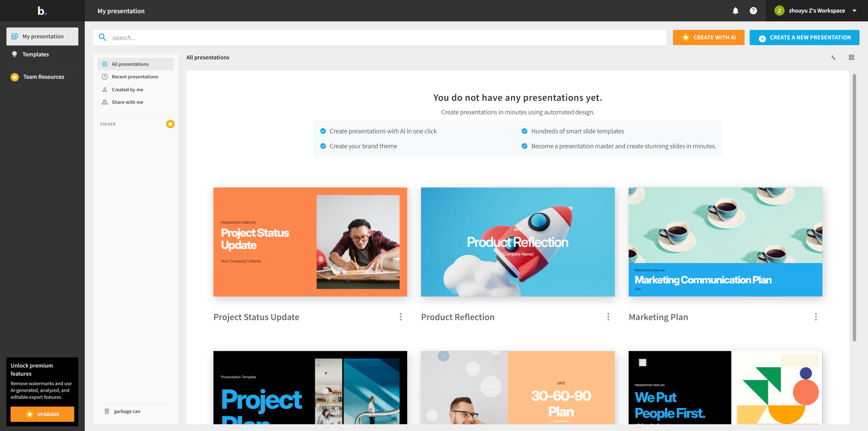The image size is (868, 431).
Task: Select the Recent presentations filter
Action: pos(136,77)
